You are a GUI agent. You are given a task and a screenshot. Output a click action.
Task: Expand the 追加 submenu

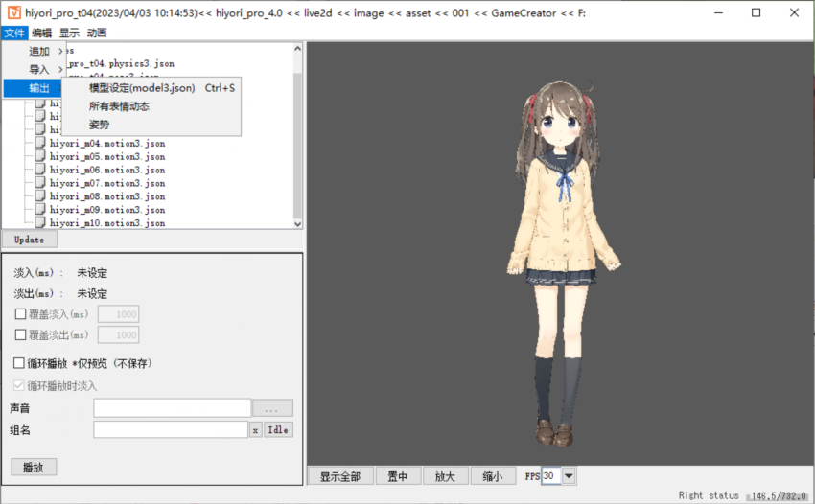pyautogui.click(x=35, y=51)
